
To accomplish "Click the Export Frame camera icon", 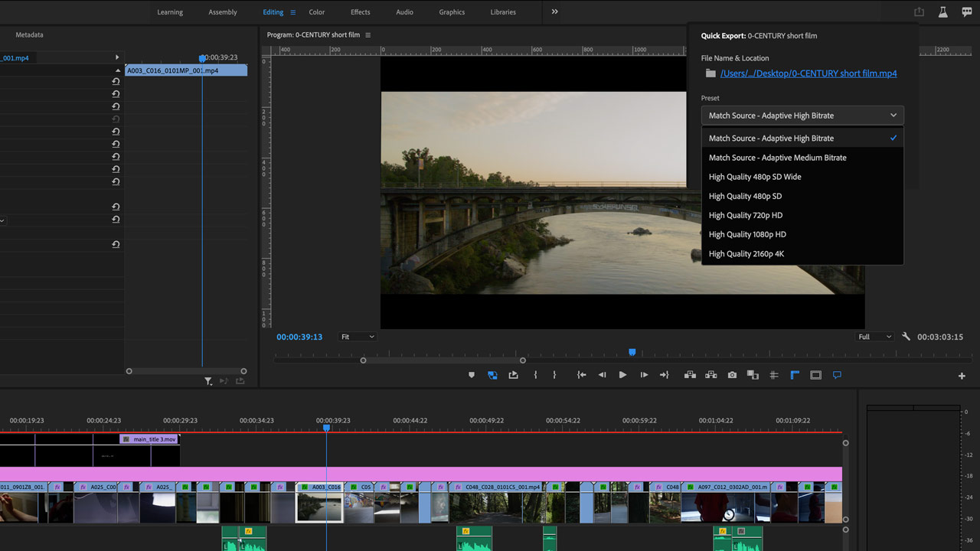I will point(733,375).
